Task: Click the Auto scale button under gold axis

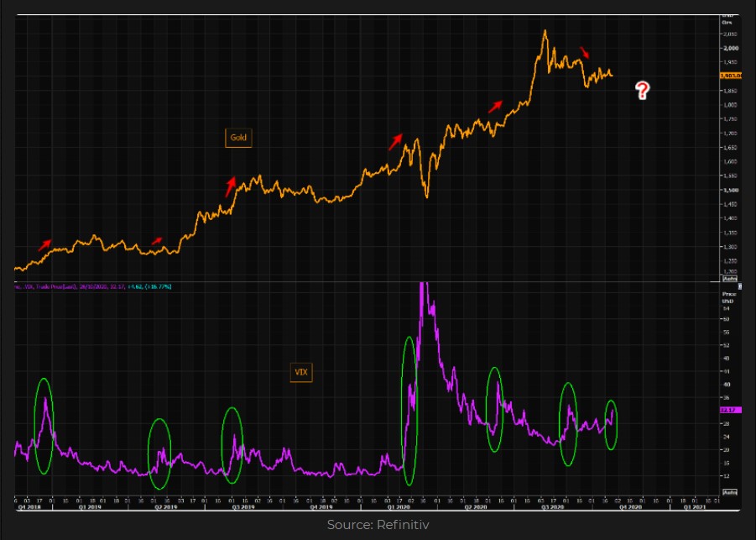Action: coord(729,279)
